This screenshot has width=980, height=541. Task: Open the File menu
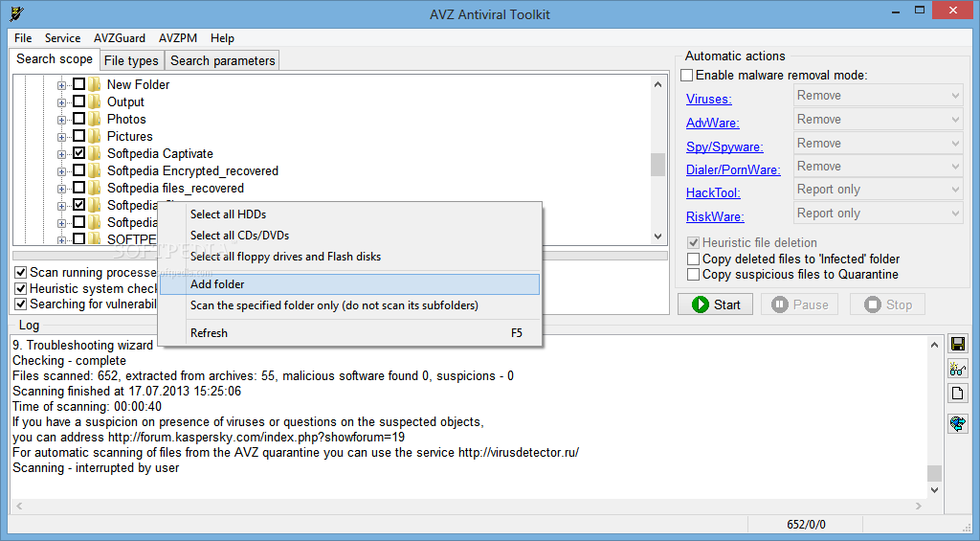coord(23,38)
